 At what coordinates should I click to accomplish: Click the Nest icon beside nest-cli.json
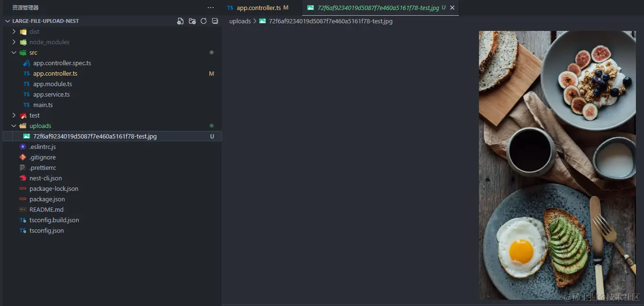point(23,178)
